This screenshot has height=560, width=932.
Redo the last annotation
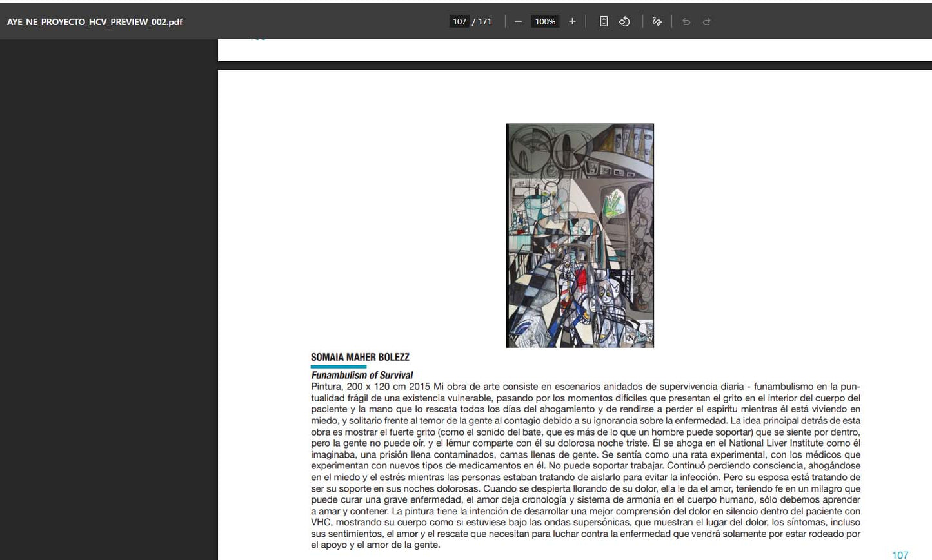(706, 21)
